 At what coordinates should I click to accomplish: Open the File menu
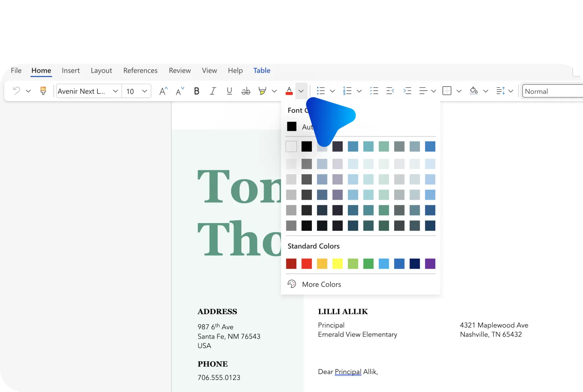(16, 71)
